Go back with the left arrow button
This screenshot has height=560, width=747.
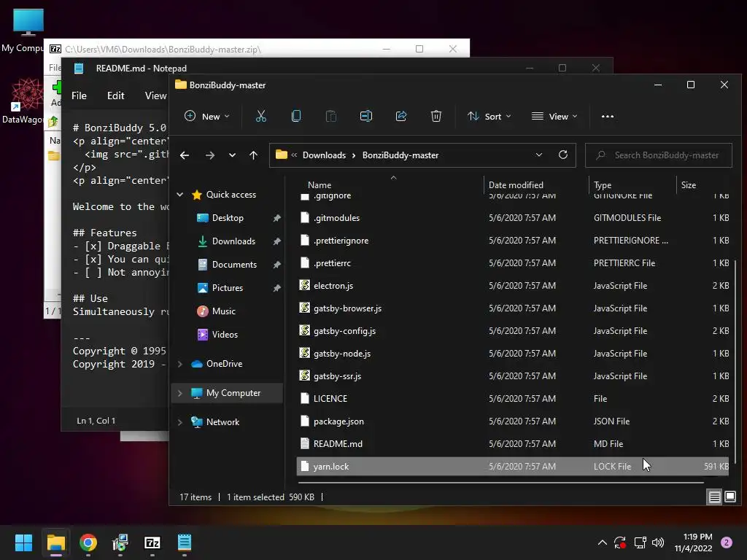tap(185, 155)
